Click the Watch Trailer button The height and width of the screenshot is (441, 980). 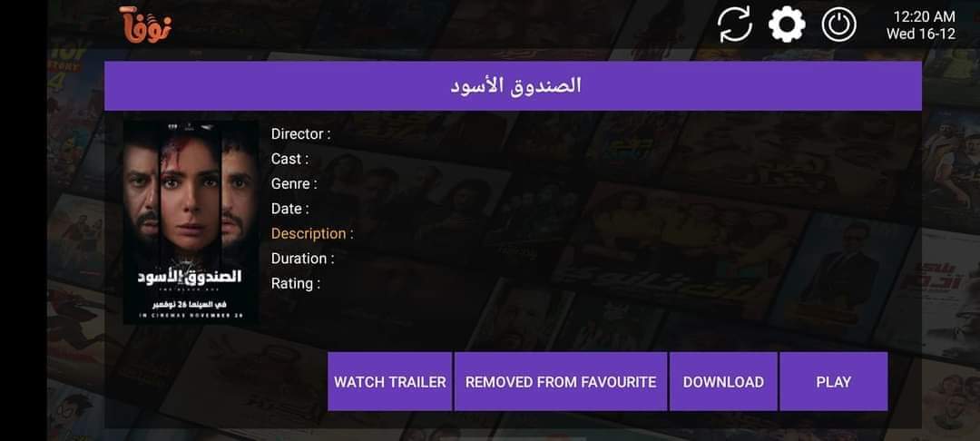click(390, 382)
